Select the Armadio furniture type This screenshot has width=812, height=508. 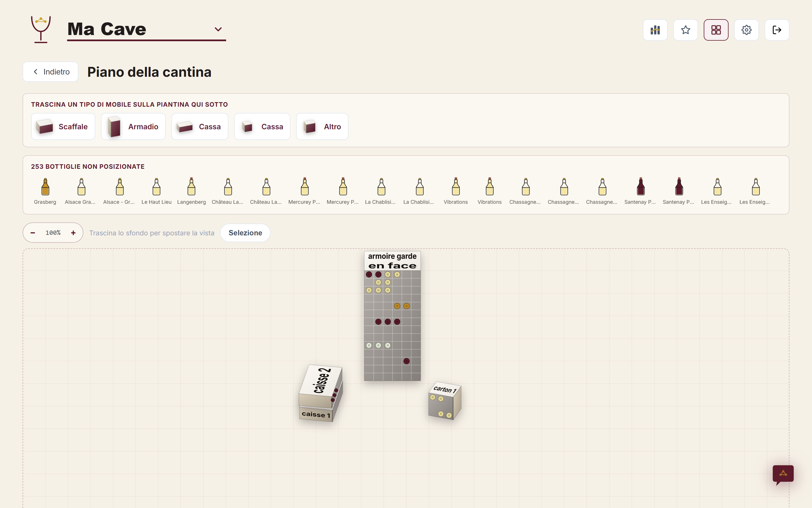(133, 126)
